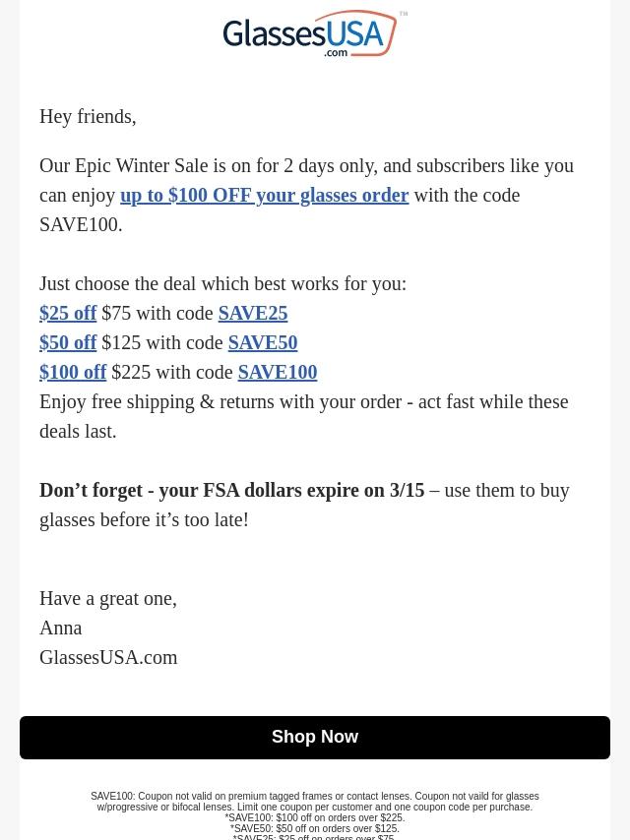Click the SAVE100 coupon disclaimer paragraph
Screen dimensions: 630x840
point(315,802)
